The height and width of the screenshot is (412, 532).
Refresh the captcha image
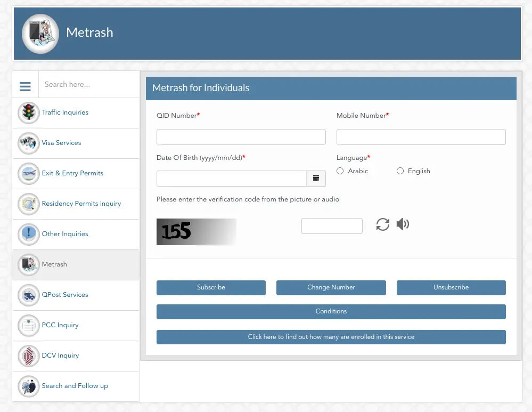pyautogui.click(x=382, y=224)
